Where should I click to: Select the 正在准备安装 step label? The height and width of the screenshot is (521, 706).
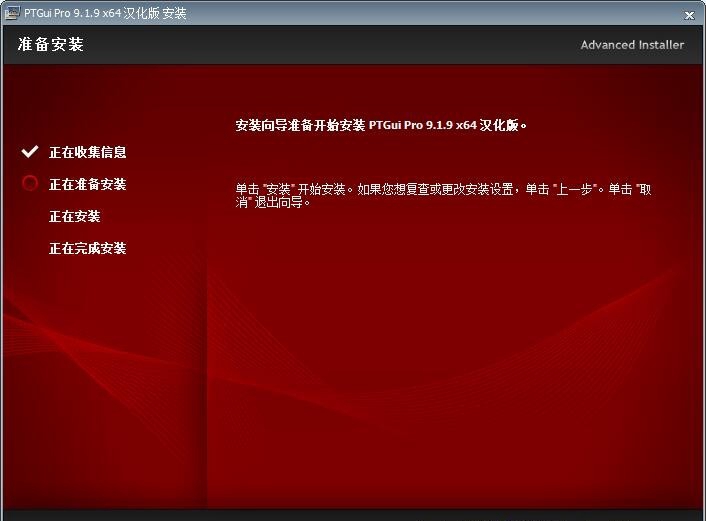[88, 184]
